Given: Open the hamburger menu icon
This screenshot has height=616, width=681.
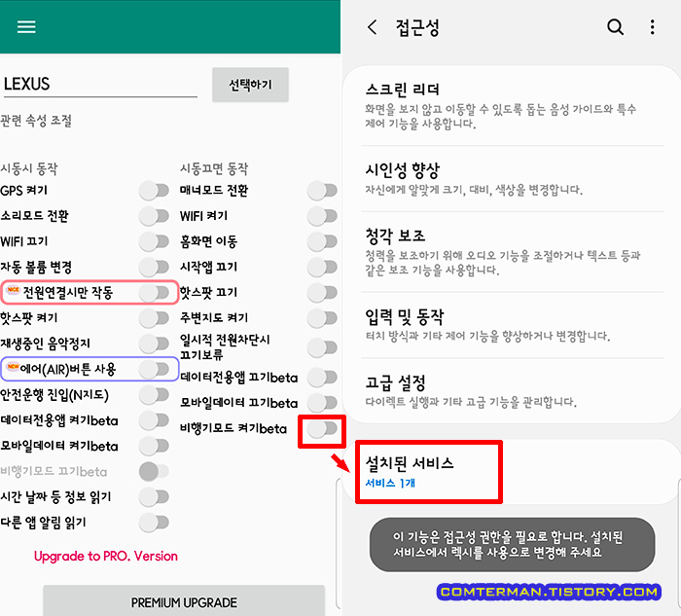Looking at the screenshot, I should tap(26, 26).
